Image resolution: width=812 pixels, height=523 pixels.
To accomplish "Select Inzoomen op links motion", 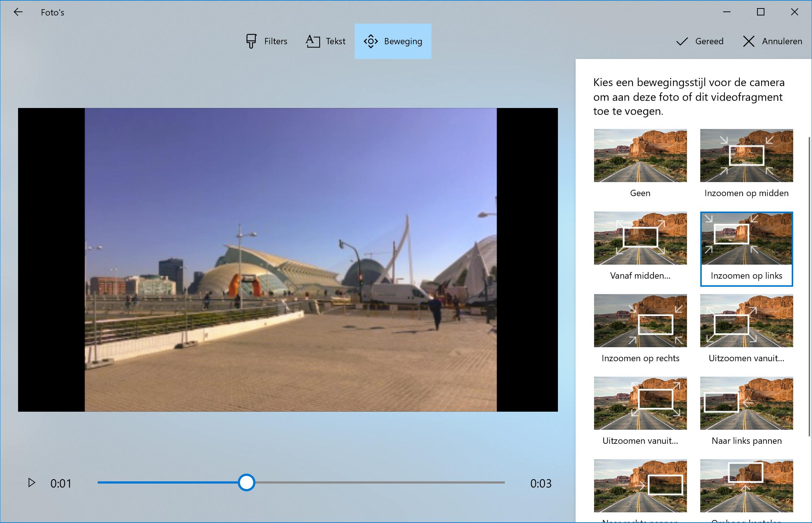I will point(746,238).
